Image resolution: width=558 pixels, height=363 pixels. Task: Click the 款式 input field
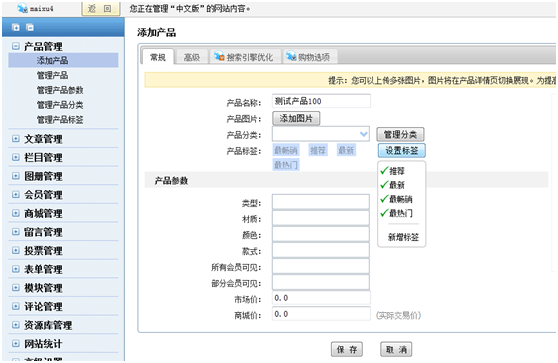321,250
